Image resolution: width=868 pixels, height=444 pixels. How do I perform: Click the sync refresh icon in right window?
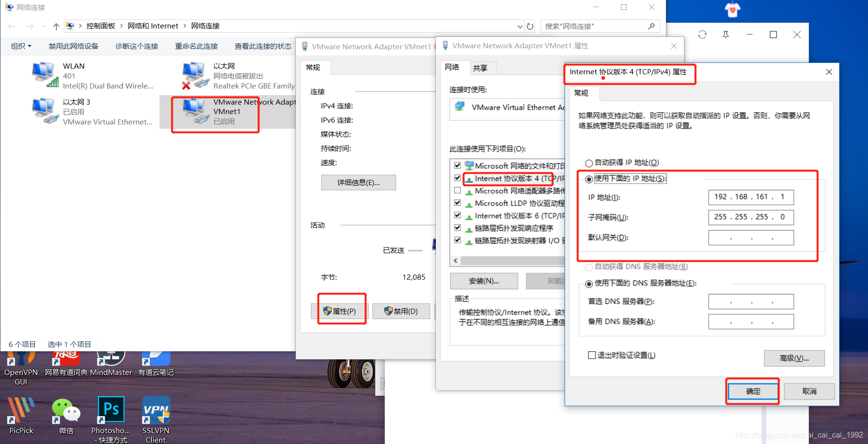702,35
